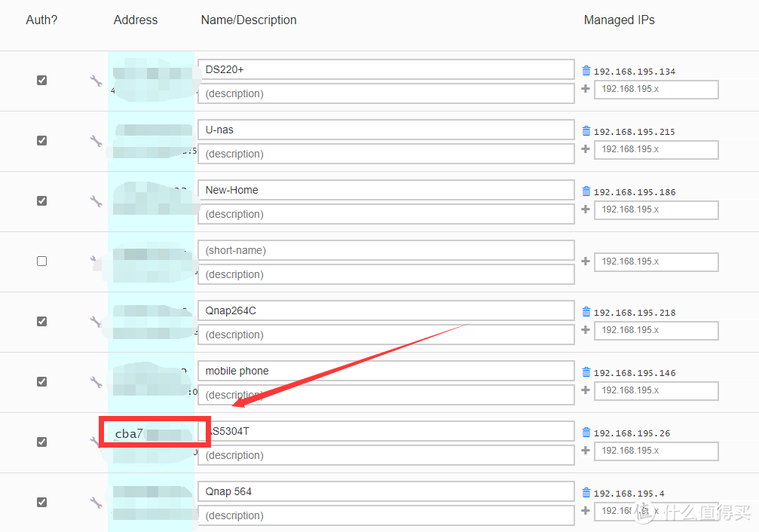The width and height of the screenshot is (759, 532).
Task: Click description field under U-nas
Action: click(386, 154)
